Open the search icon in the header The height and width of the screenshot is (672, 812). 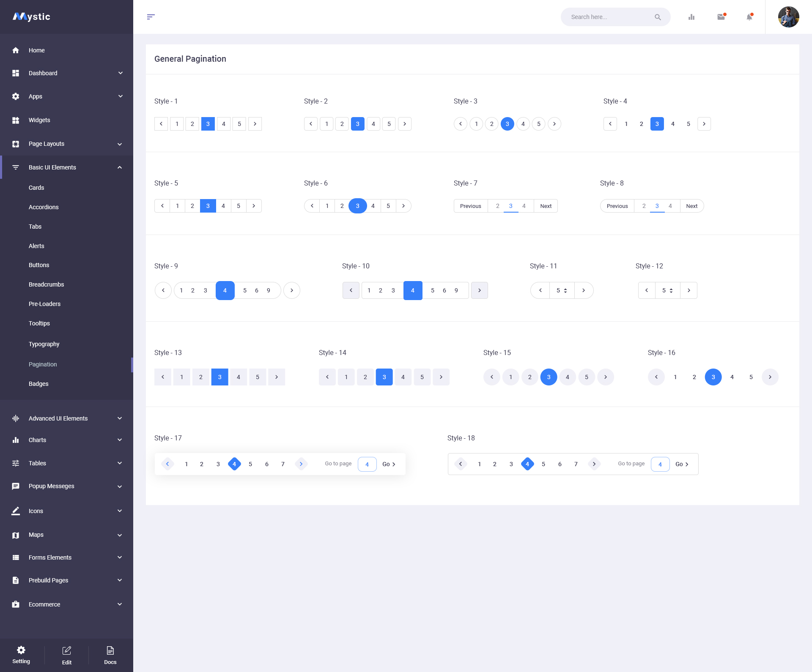pos(658,17)
